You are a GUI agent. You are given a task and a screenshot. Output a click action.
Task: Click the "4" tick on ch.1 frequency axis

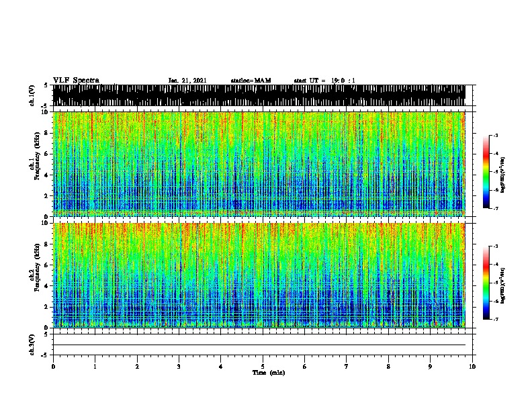[x=46, y=175]
